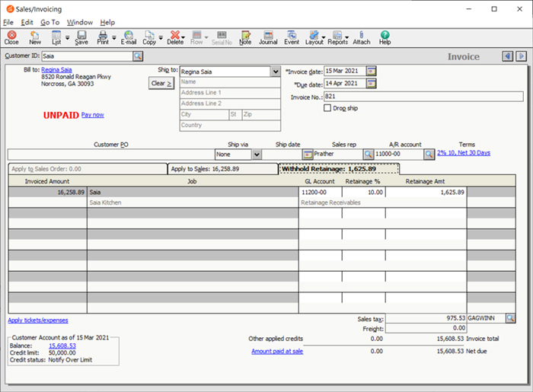This screenshot has height=392, width=533.
Task: Click the Attach paperclip icon
Action: point(361,37)
